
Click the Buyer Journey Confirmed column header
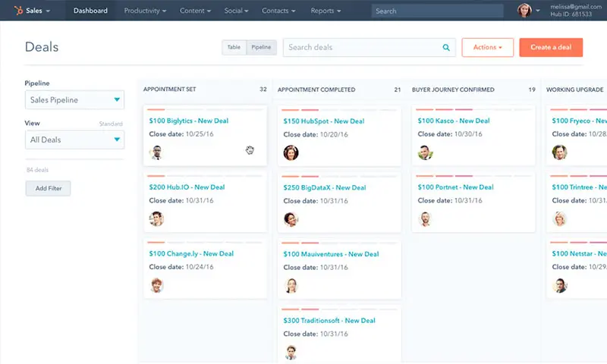(x=453, y=89)
